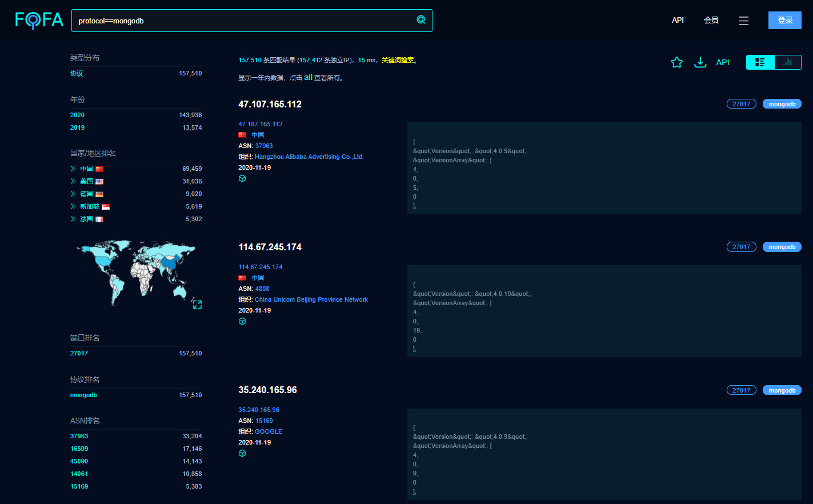
Task: Filter by port 27017 in sidebar
Action: [x=79, y=353]
